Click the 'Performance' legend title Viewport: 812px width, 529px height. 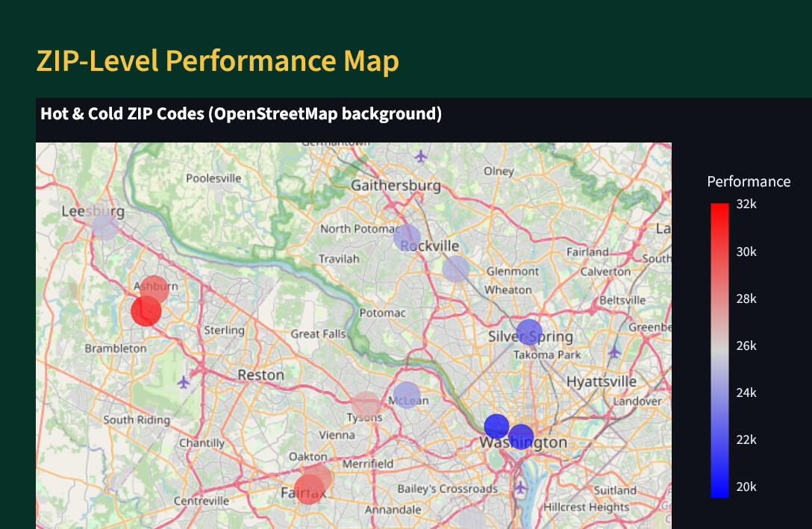[x=748, y=181]
